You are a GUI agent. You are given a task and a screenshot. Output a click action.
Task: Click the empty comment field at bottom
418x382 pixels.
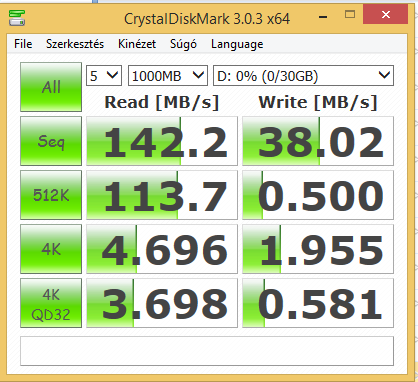(x=207, y=351)
